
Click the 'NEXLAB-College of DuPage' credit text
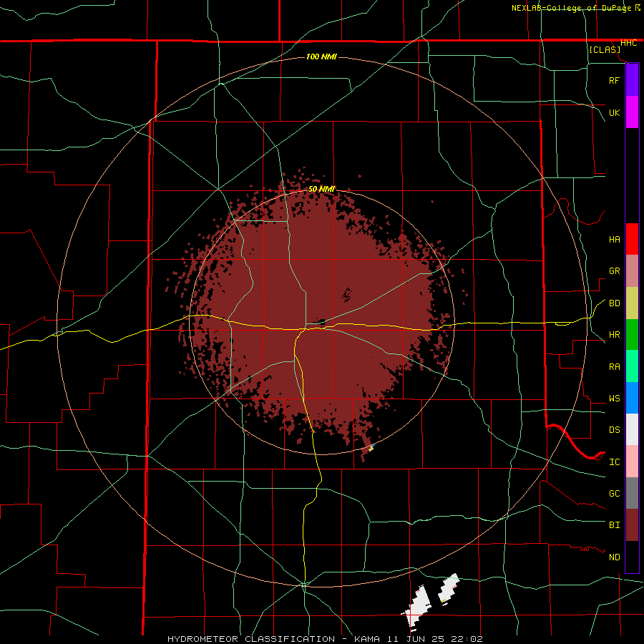571,8
